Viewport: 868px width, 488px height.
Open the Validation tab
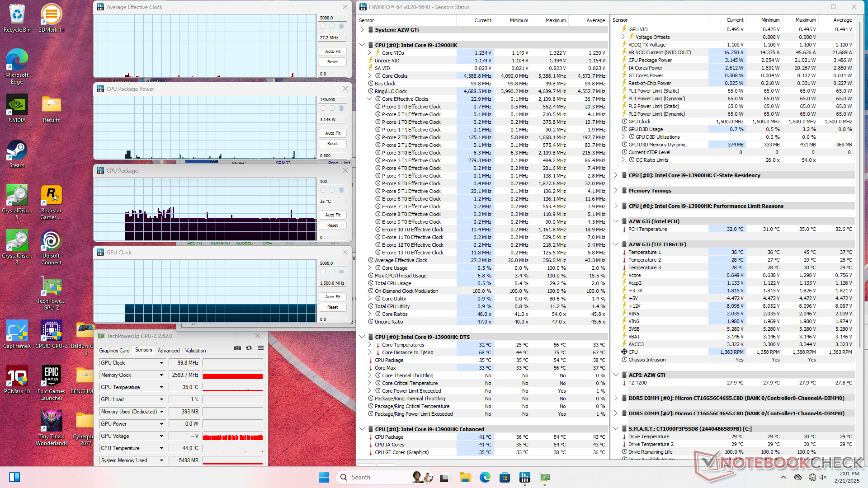point(196,350)
